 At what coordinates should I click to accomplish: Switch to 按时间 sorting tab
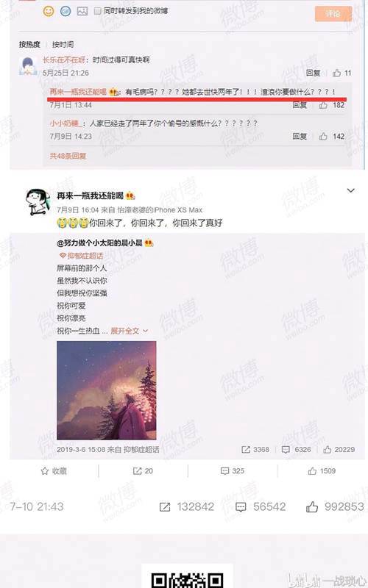[x=63, y=44]
